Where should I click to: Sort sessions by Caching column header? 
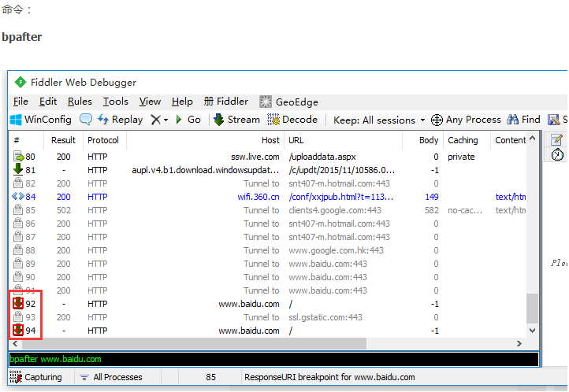coord(467,140)
